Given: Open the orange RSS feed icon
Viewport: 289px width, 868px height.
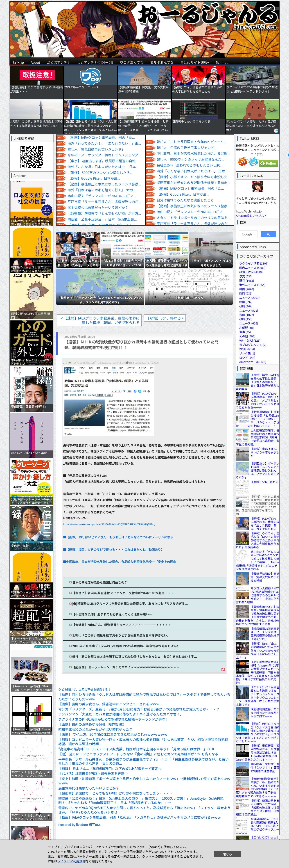Looking at the screenshot, I should tap(242, 162).
